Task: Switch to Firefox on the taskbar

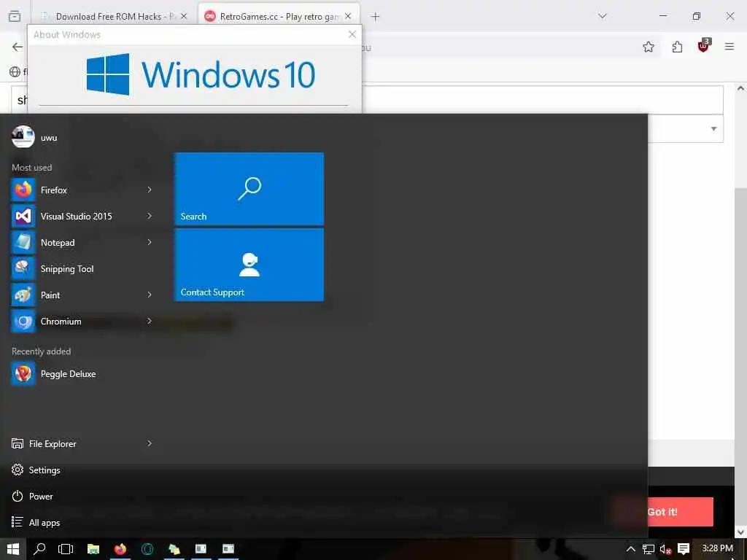Action: pos(120,549)
